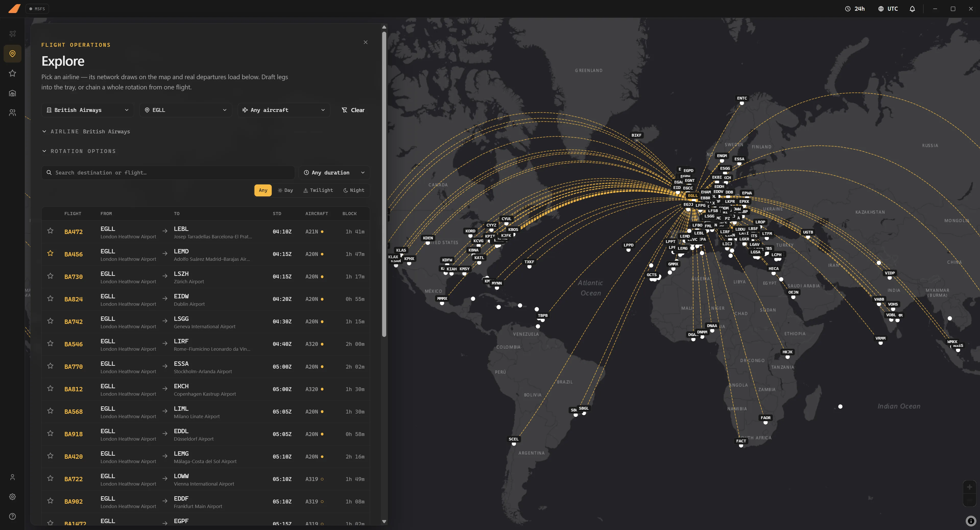Click the scrollbar down arrow
This screenshot has height=530, width=980.
384,522
